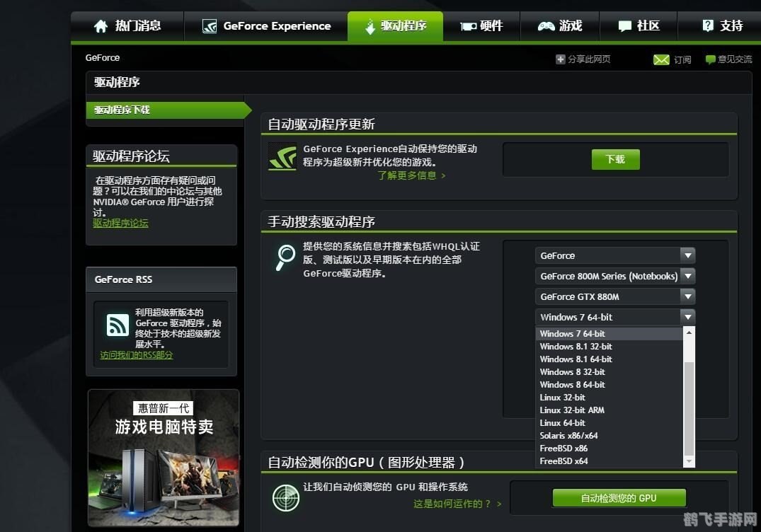This screenshot has height=532, width=761.
Task: Click the GeForce Experience badge icon
Action: point(209,25)
